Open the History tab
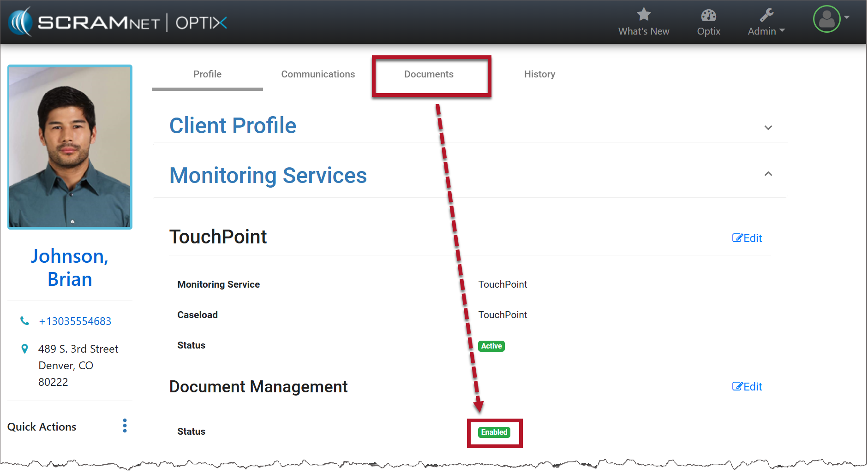Viewport: 868px width, 473px height. pyautogui.click(x=539, y=74)
